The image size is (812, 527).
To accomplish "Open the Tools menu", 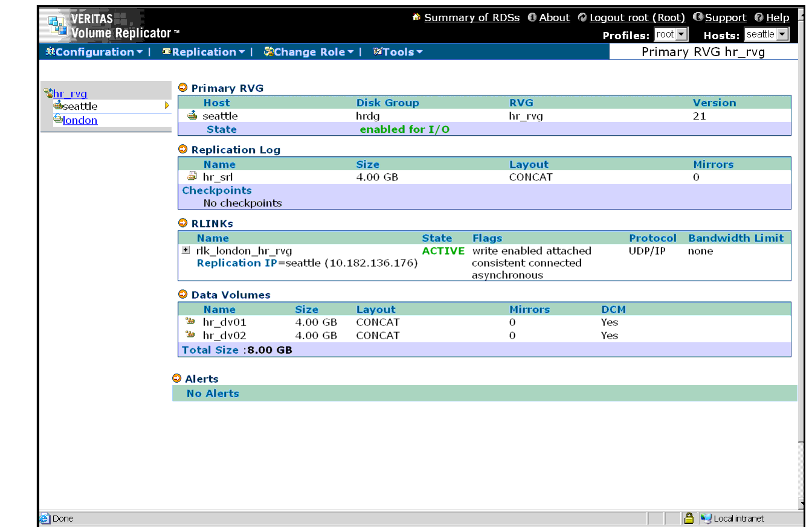I will pyautogui.click(x=398, y=52).
